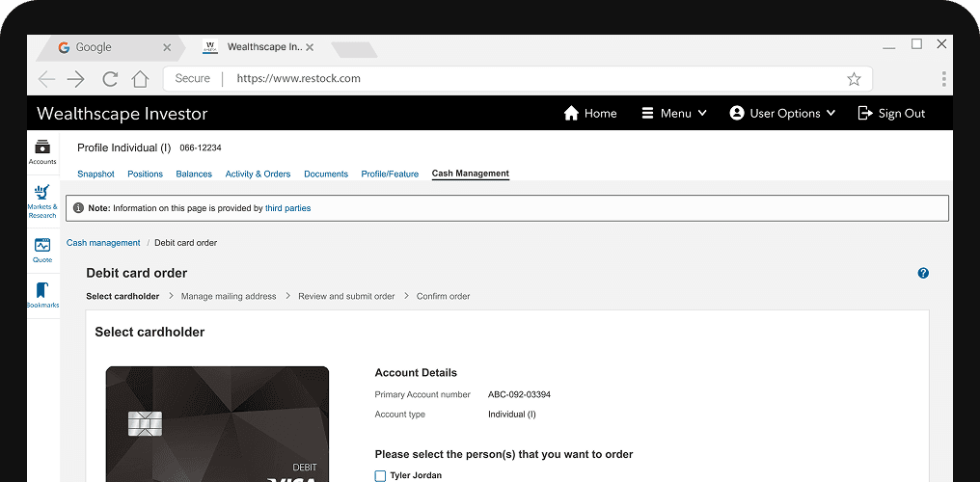The width and height of the screenshot is (980, 482).
Task: Click the note info icon
Action: (x=79, y=208)
